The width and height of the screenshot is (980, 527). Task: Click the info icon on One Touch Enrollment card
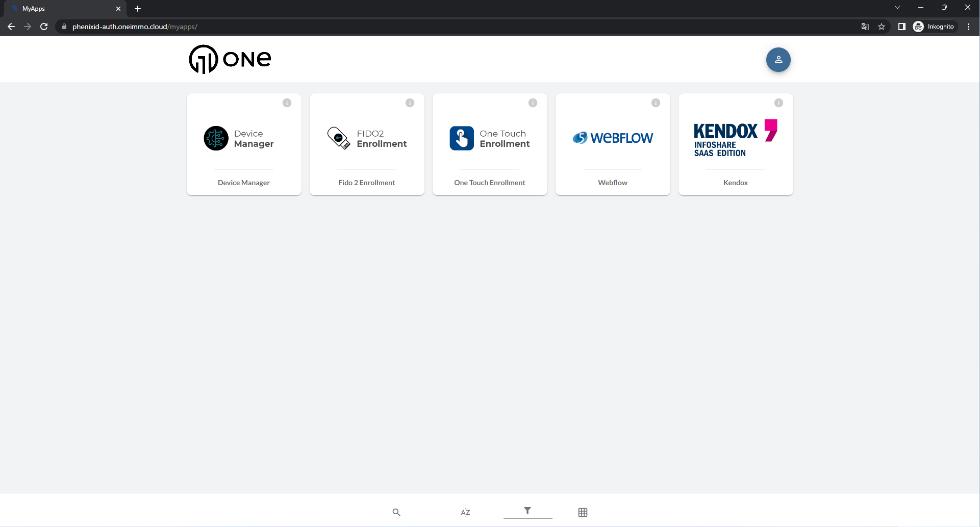pyautogui.click(x=533, y=103)
